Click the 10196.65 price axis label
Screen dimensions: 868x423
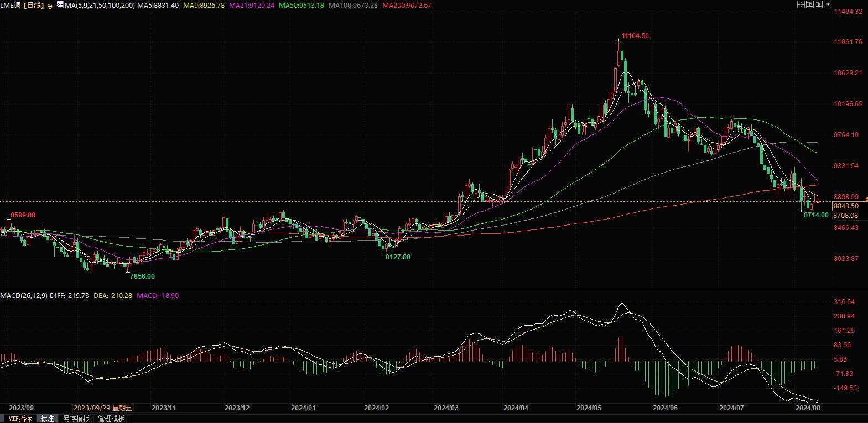(848, 104)
